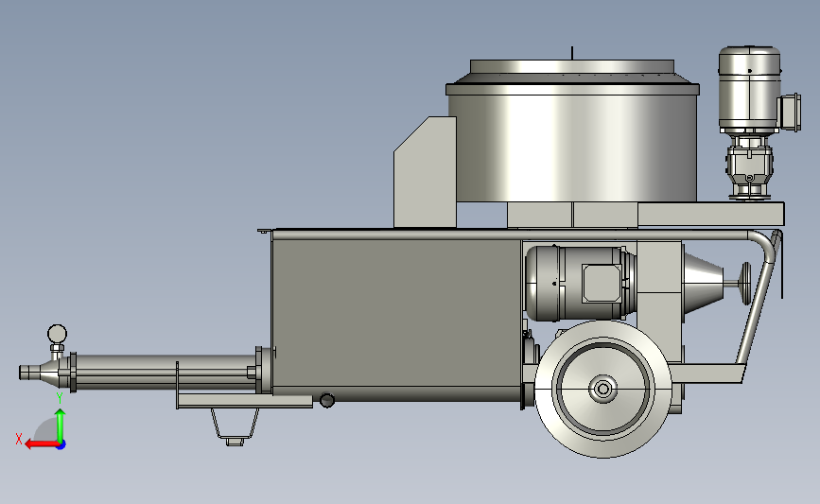Select the round pressure gauge on pump outlet
The width and height of the screenshot is (820, 504).
(57, 334)
